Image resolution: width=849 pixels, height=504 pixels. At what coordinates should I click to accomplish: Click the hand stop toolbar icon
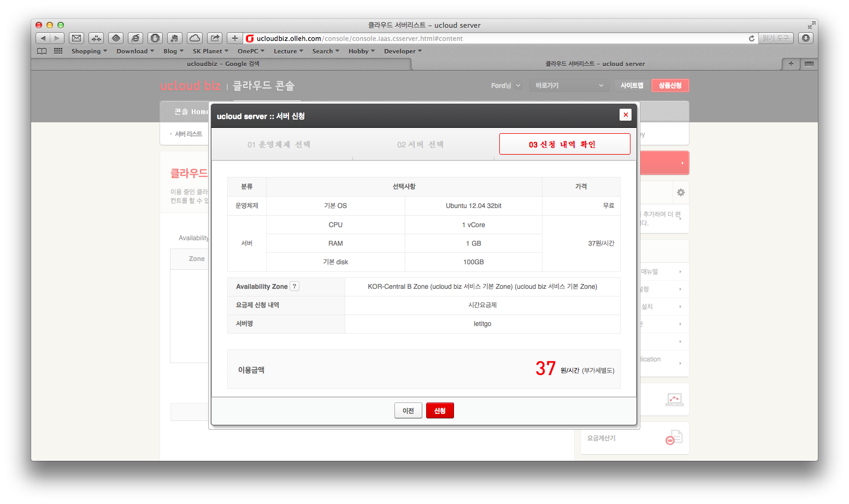[x=155, y=38]
